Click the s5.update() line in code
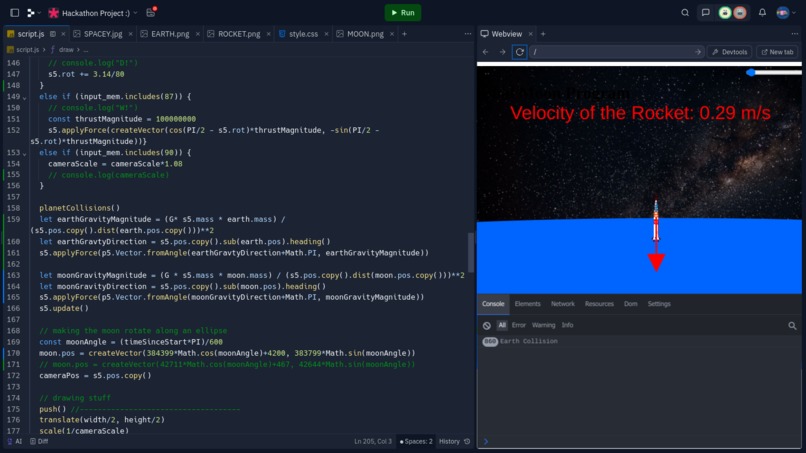Screen dimensions: 806x453 tap(64, 309)
